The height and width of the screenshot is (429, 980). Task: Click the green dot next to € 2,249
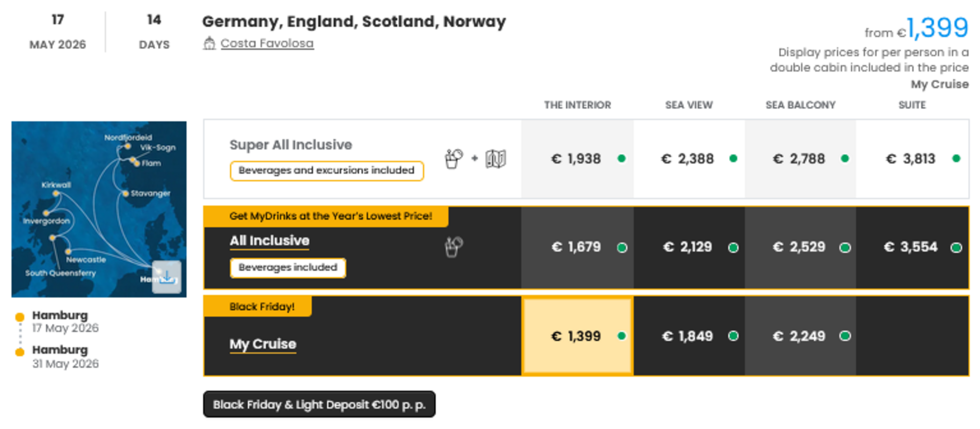pyautogui.click(x=845, y=336)
